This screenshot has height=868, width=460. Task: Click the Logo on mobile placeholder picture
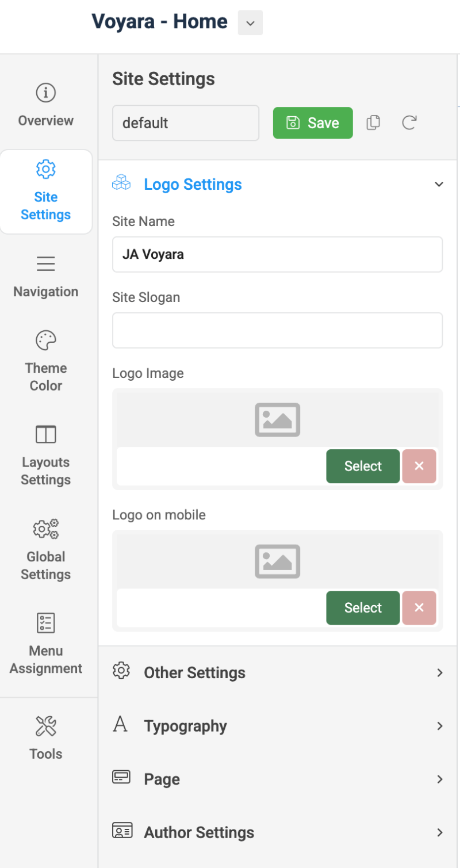(x=277, y=561)
